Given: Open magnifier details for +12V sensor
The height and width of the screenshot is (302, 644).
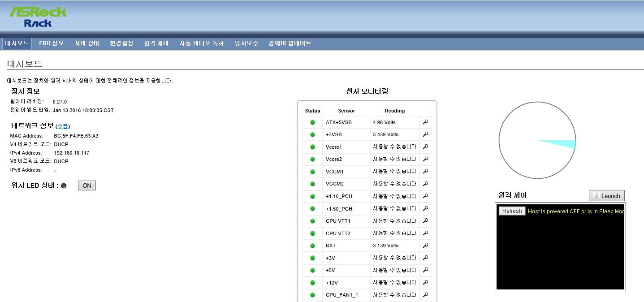Looking at the screenshot, I should point(425,282).
